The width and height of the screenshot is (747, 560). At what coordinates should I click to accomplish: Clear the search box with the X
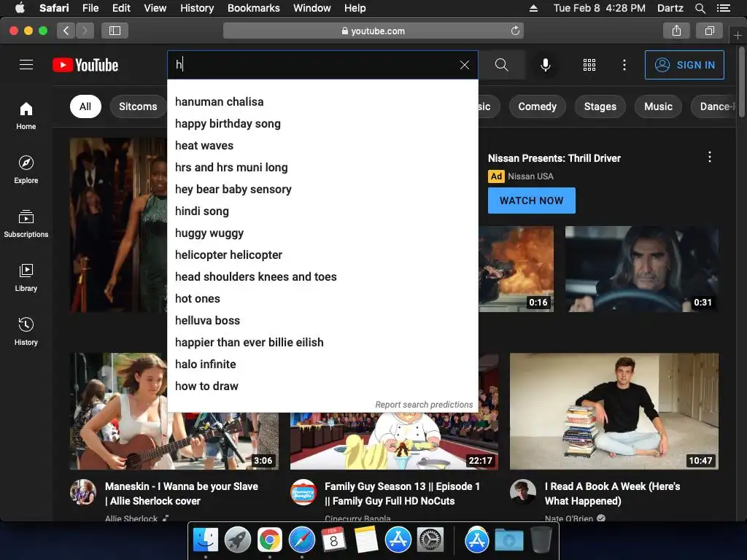point(465,65)
